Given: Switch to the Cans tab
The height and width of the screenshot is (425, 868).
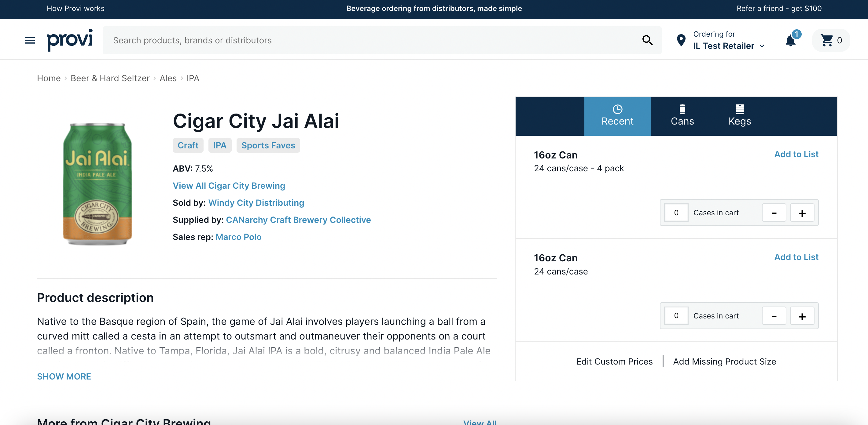Looking at the screenshot, I should 682,116.
